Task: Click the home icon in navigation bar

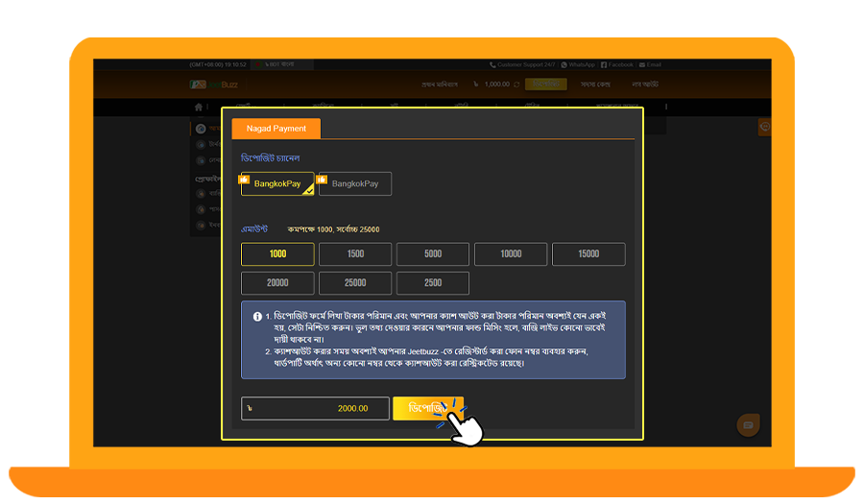Action: pyautogui.click(x=199, y=107)
